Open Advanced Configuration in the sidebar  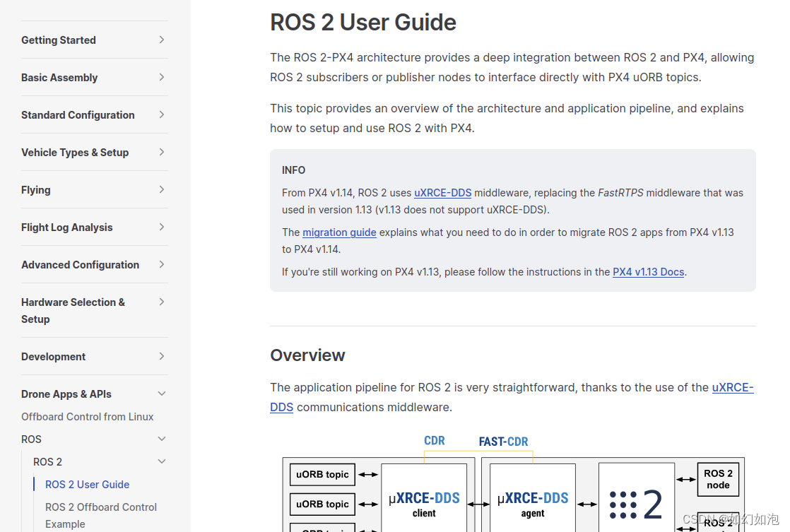pos(80,265)
